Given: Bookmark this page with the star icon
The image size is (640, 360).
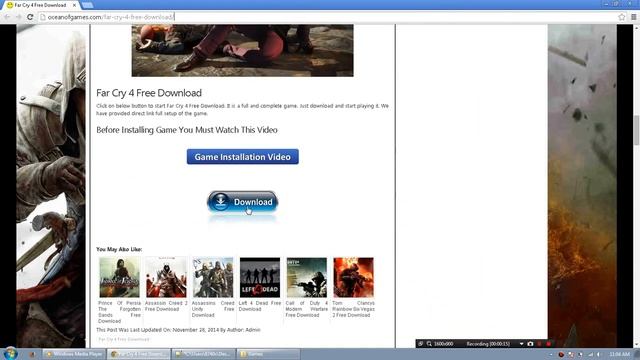Looking at the screenshot, I should (622, 17).
